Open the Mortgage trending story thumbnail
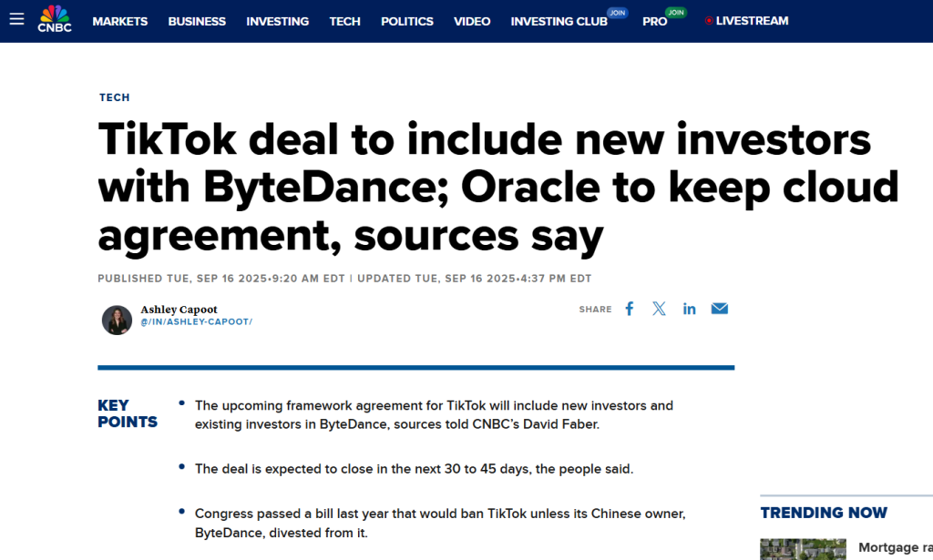The image size is (933, 560). [803, 549]
